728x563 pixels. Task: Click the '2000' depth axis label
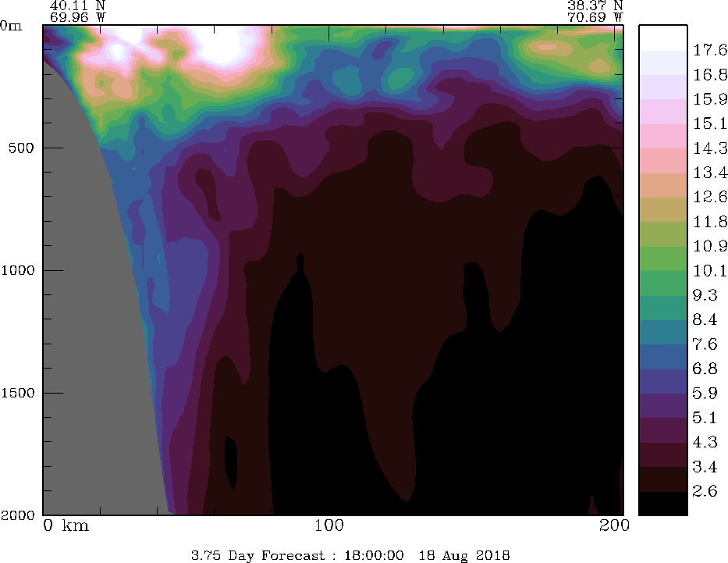[18, 515]
